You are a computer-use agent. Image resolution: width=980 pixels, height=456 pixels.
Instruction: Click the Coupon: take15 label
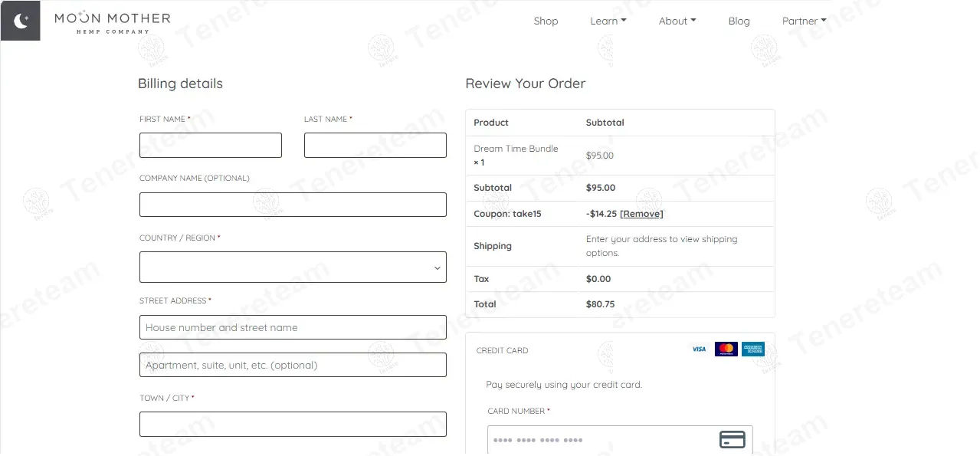(x=507, y=214)
